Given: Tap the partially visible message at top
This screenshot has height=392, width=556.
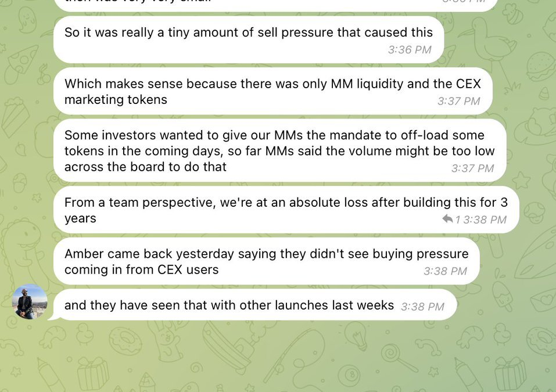Looking at the screenshot, I should (x=275, y=5).
